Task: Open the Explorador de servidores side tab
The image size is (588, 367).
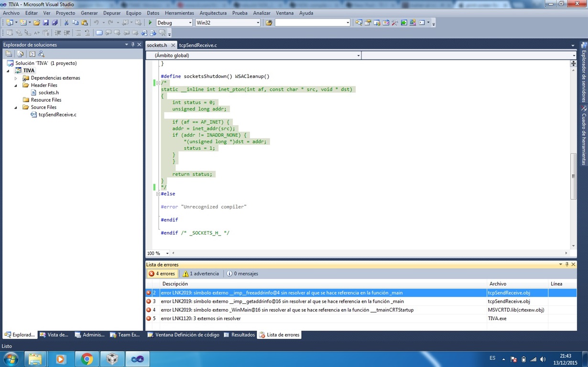Action: click(x=584, y=72)
